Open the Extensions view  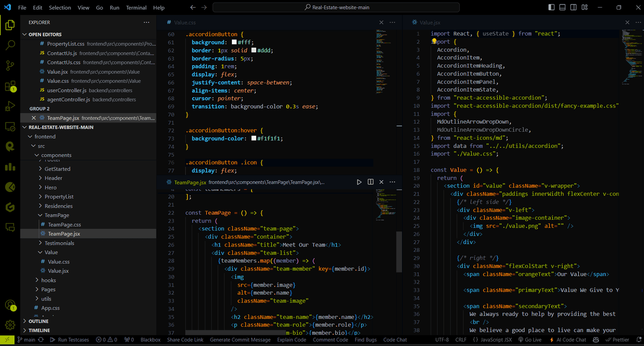[10, 86]
